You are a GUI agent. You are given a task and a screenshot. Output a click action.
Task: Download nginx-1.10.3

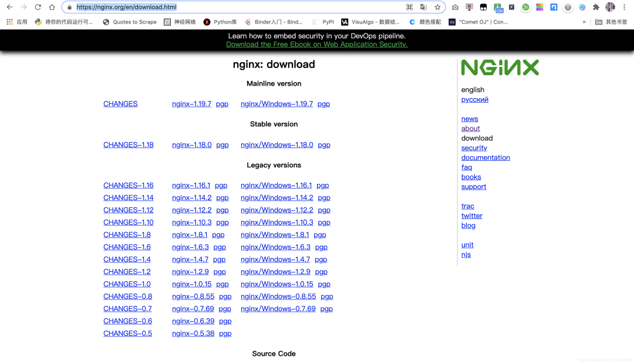(191, 223)
